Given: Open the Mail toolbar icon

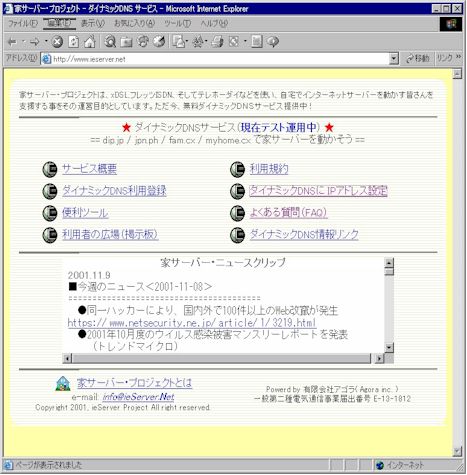Looking at the screenshot, I should point(179,42).
